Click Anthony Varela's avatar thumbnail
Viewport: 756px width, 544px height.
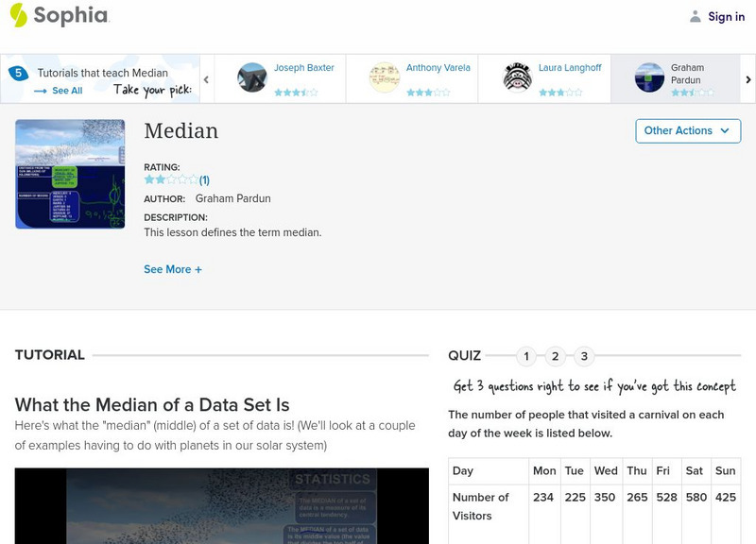[385, 77]
